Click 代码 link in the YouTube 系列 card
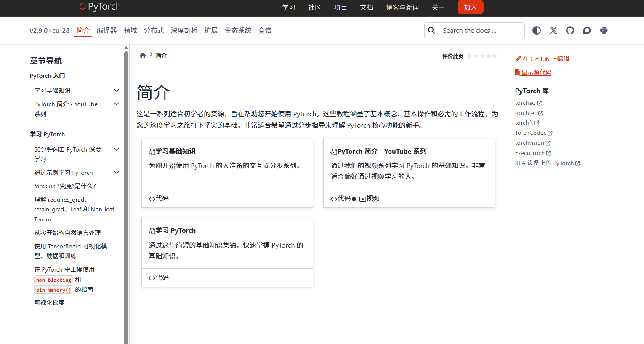Viewport: 644px width, 344px height. (344, 199)
